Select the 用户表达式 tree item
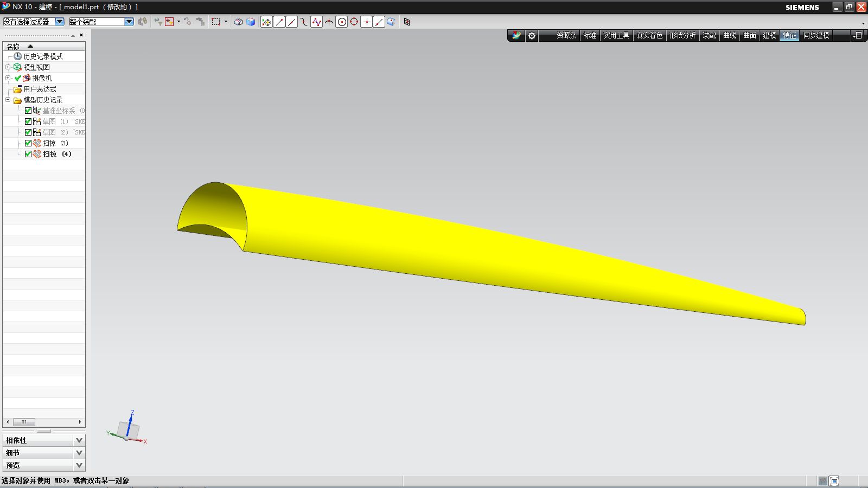 40,89
